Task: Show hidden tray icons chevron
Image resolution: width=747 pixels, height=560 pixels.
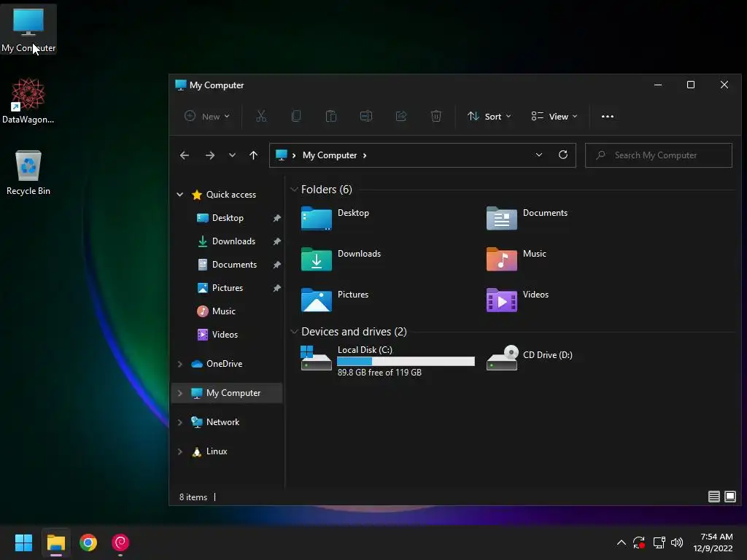Action: (622, 542)
